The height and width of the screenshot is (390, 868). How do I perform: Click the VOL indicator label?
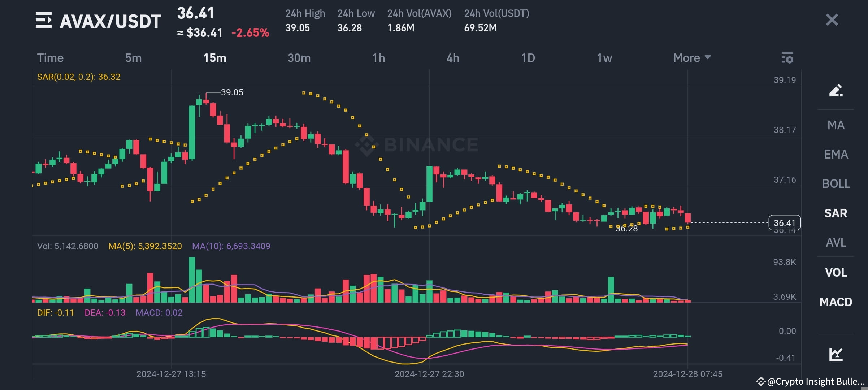836,272
